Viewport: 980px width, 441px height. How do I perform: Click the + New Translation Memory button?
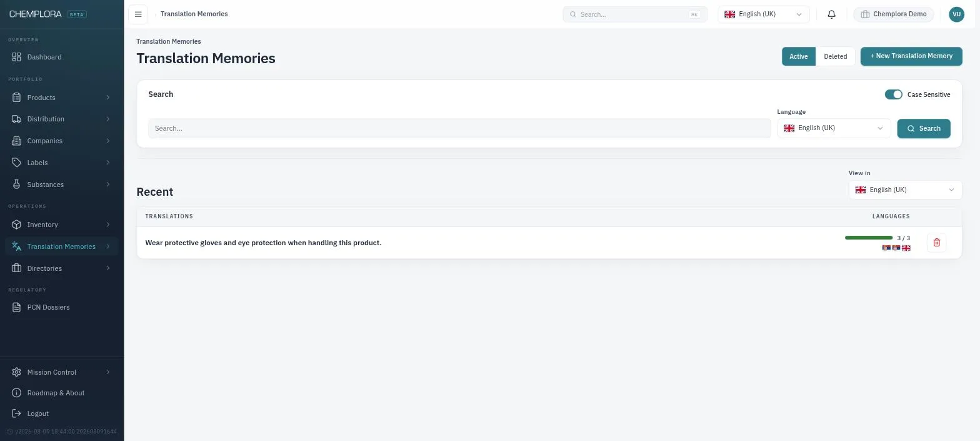(x=911, y=56)
